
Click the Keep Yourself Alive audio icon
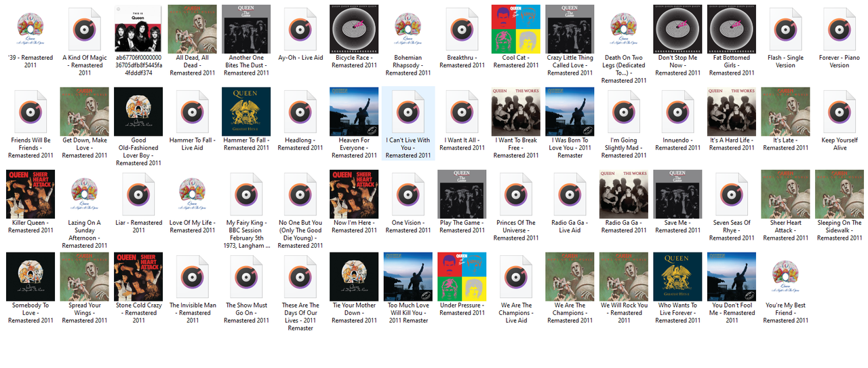click(x=840, y=112)
